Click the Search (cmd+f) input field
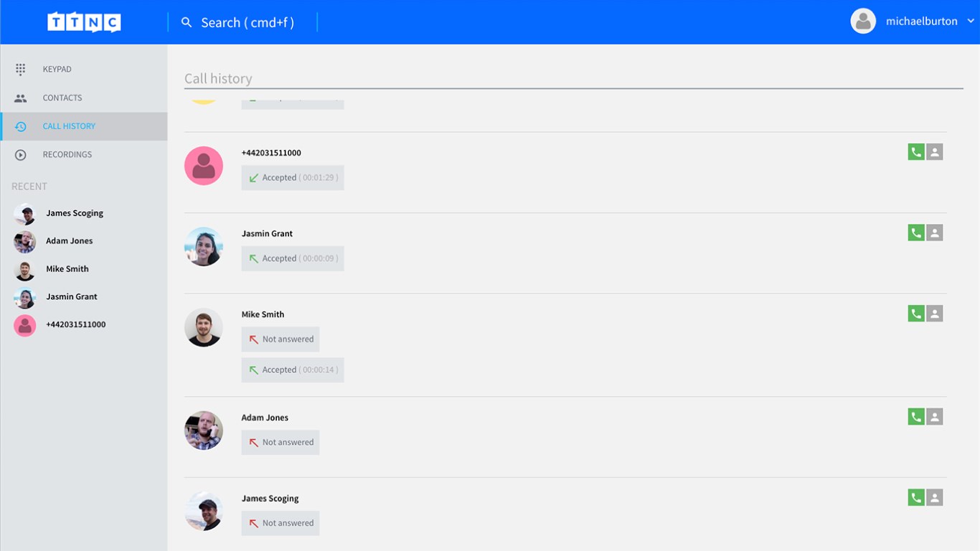Screen dimensions: 980x551 [248, 22]
